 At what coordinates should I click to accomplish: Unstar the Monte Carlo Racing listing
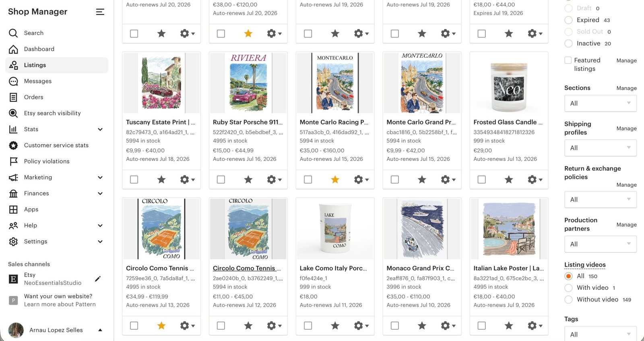coord(335,180)
